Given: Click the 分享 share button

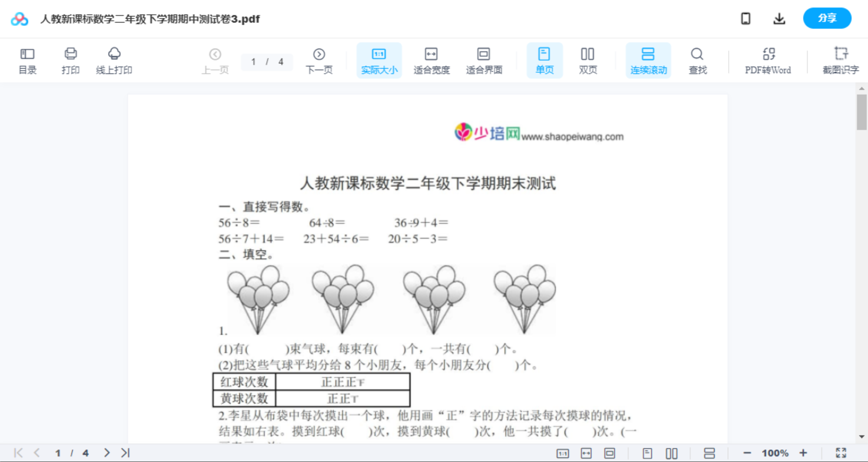Looking at the screenshot, I should pyautogui.click(x=827, y=18).
